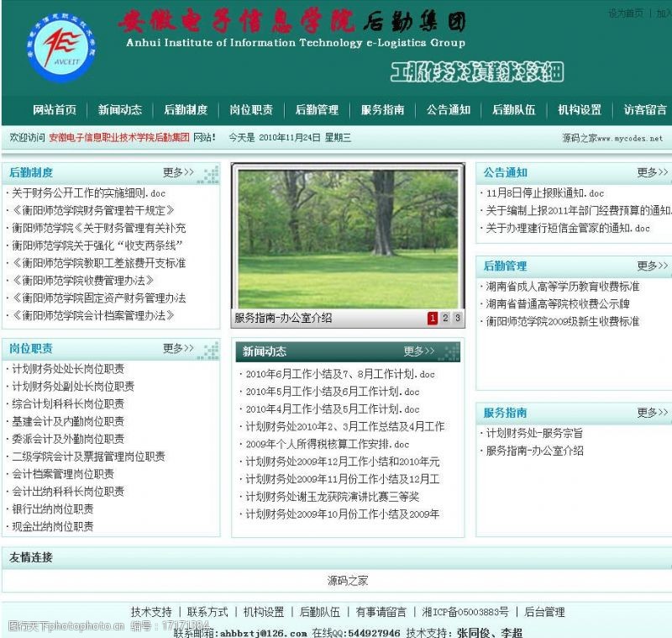This screenshot has width=672, height=638.
Task: Open the 后台管理 footer link
Action: tap(544, 612)
